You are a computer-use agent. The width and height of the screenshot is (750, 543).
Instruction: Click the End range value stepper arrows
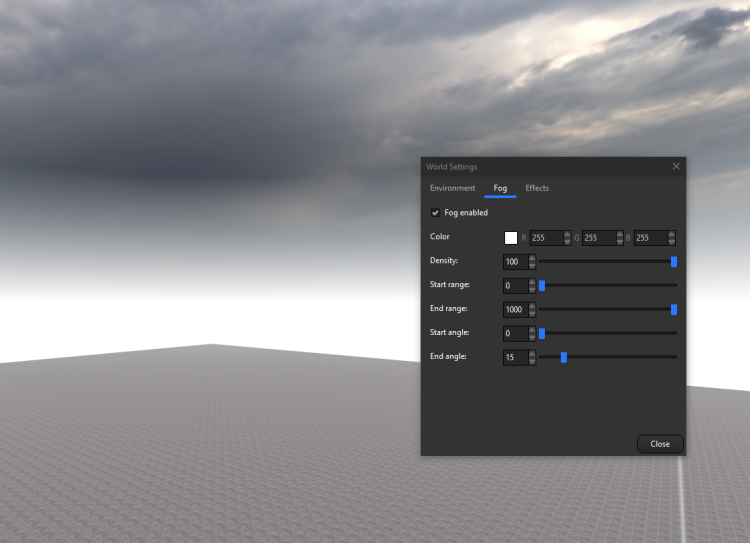click(532, 309)
